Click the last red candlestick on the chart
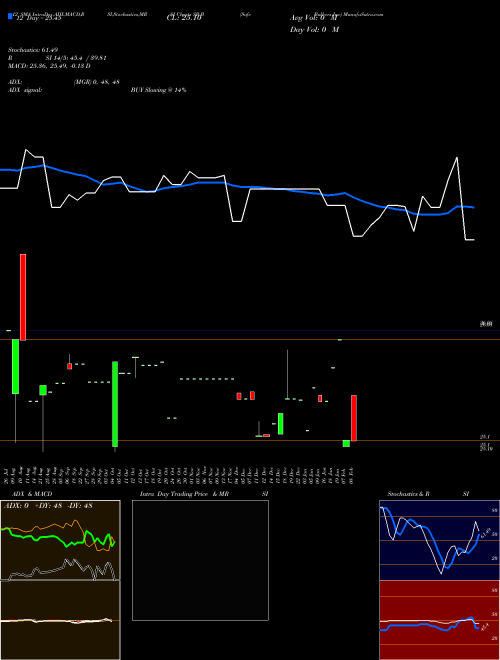This screenshot has width=500, height=660. point(354,418)
